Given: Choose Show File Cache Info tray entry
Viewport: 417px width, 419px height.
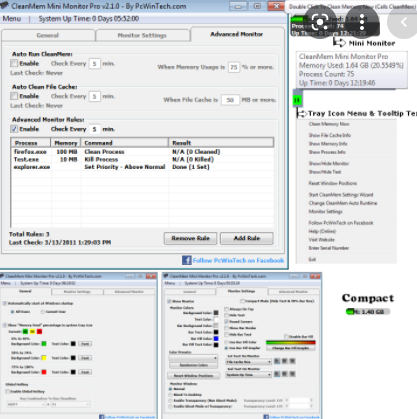Looking at the screenshot, I should pos(329,135).
